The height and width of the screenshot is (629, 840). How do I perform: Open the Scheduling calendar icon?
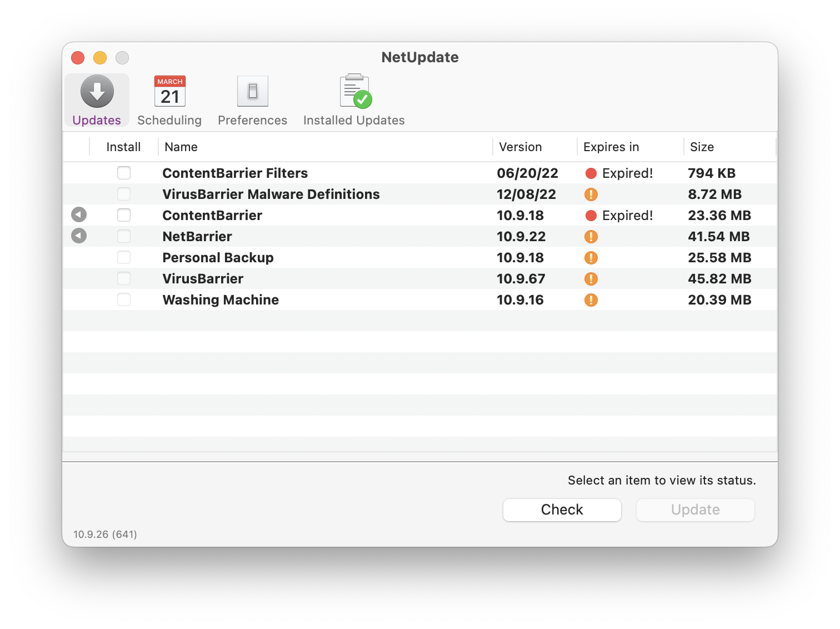pos(170,91)
